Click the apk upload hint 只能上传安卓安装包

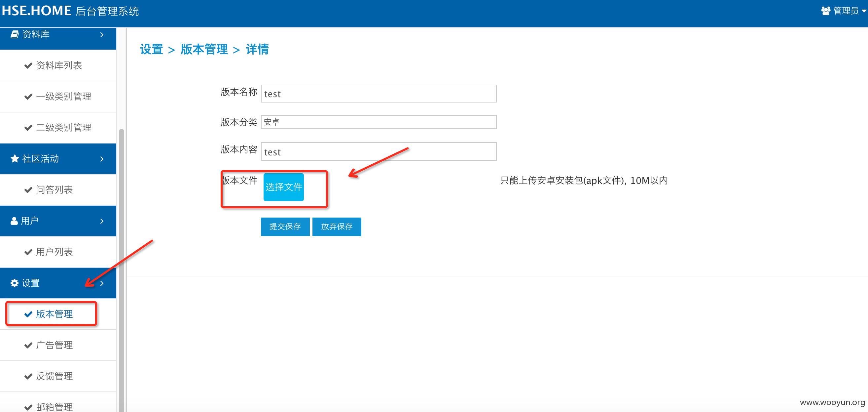584,181
